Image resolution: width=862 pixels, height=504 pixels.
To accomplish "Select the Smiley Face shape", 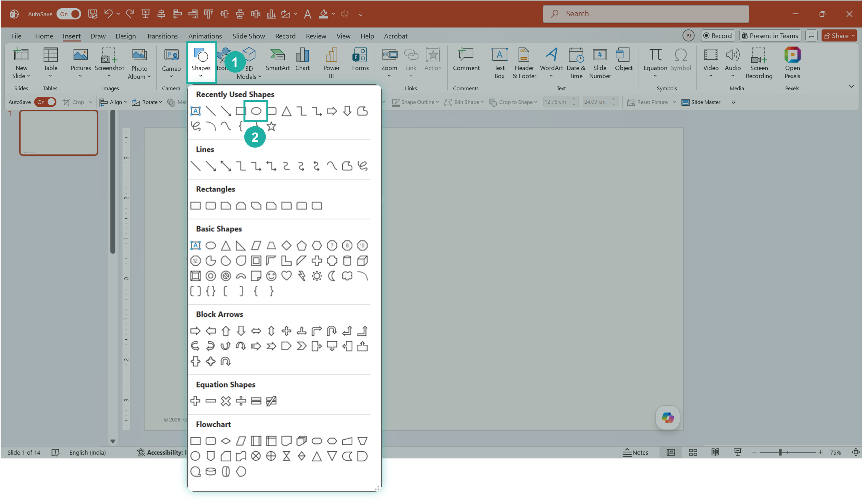I will click(271, 276).
